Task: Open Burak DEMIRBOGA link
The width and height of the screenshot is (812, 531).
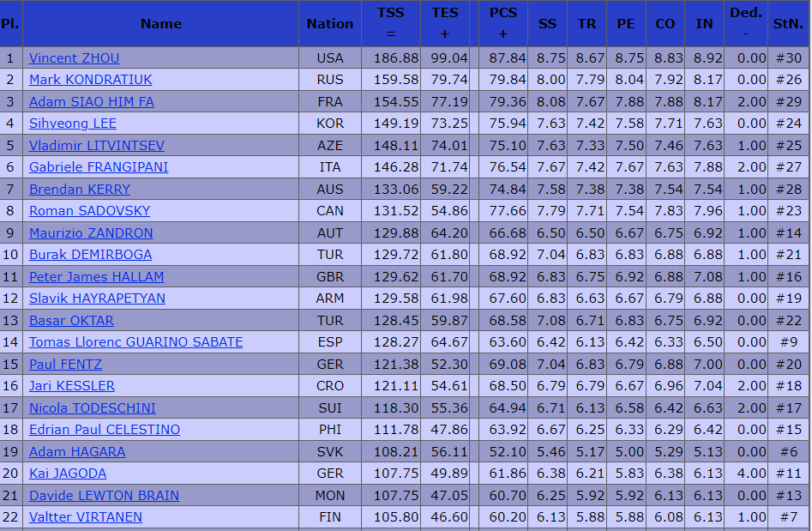Action: 91,255
